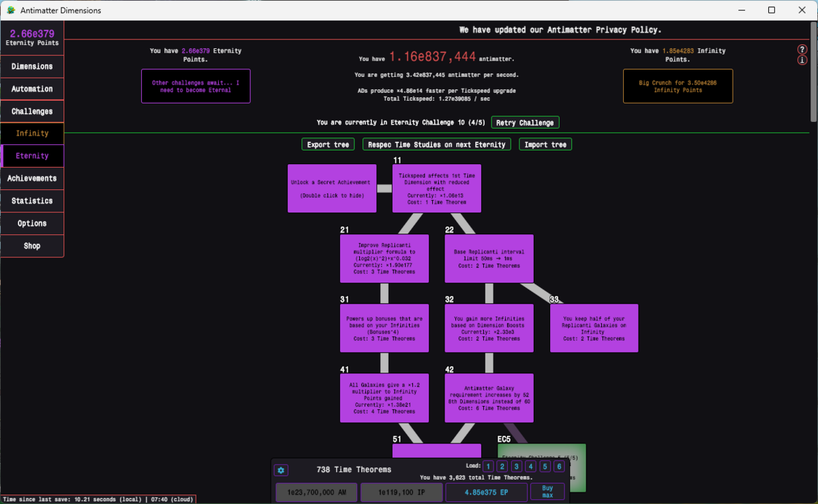Open the Statistics tab

(x=32, y=201)
